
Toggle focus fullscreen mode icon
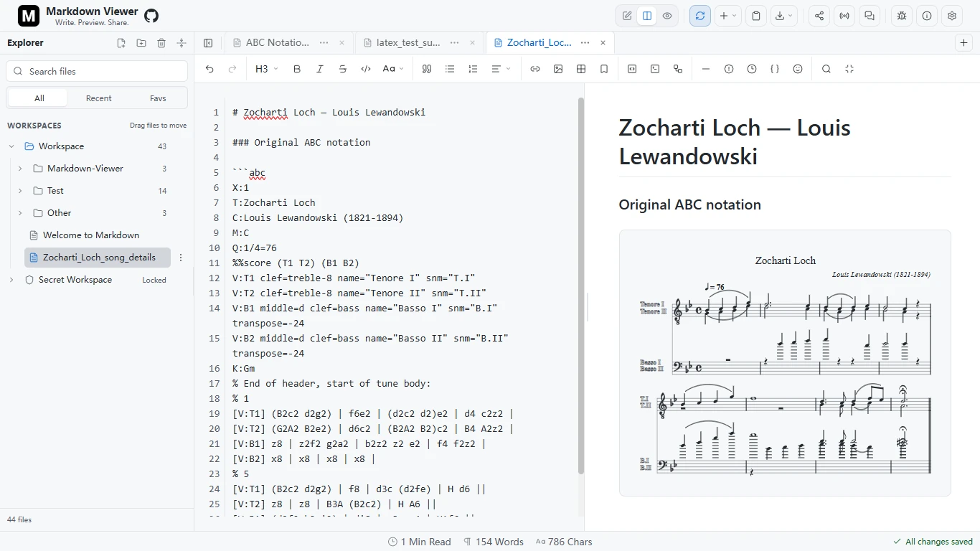[x=849, y=69]
